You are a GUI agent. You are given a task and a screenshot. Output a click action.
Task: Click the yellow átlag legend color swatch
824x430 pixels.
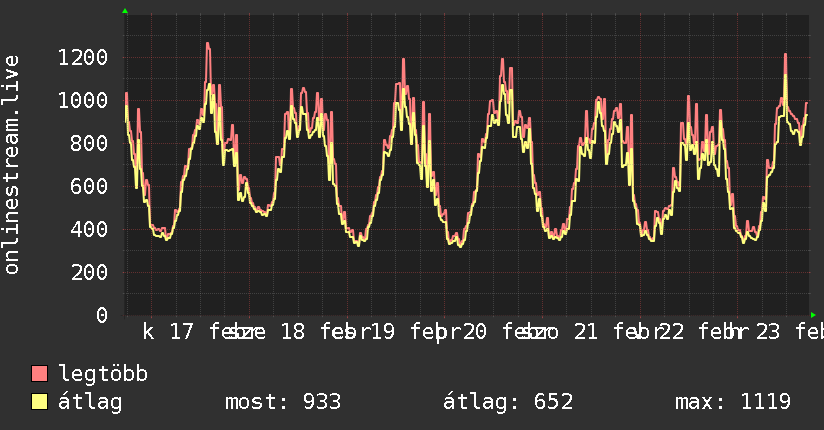(40, 402)
